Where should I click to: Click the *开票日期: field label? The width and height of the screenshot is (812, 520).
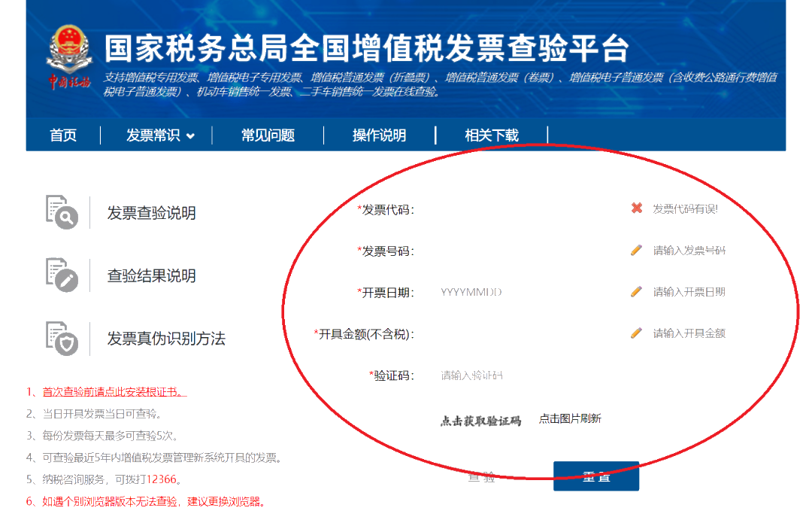point(386,293)
